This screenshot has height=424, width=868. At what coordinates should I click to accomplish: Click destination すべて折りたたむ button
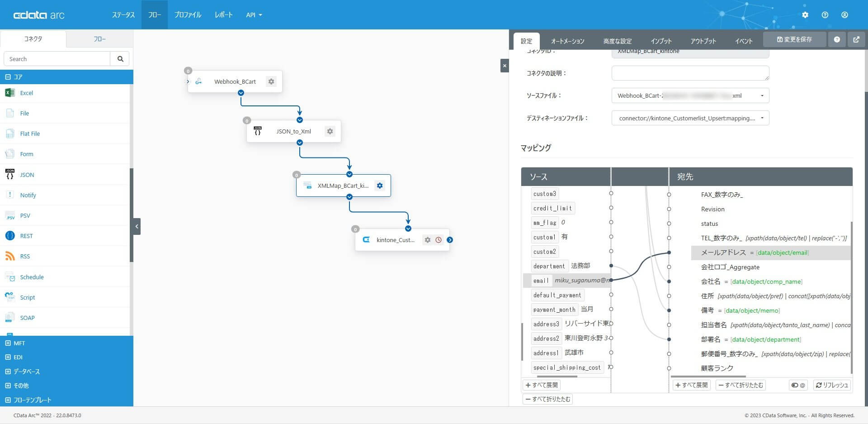click(x=741, y=385)
